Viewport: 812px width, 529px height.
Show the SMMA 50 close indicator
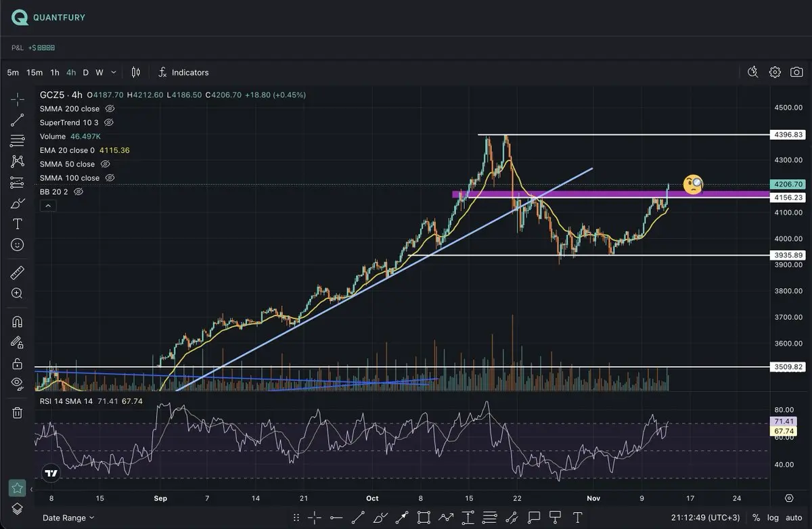pos(106,164)
